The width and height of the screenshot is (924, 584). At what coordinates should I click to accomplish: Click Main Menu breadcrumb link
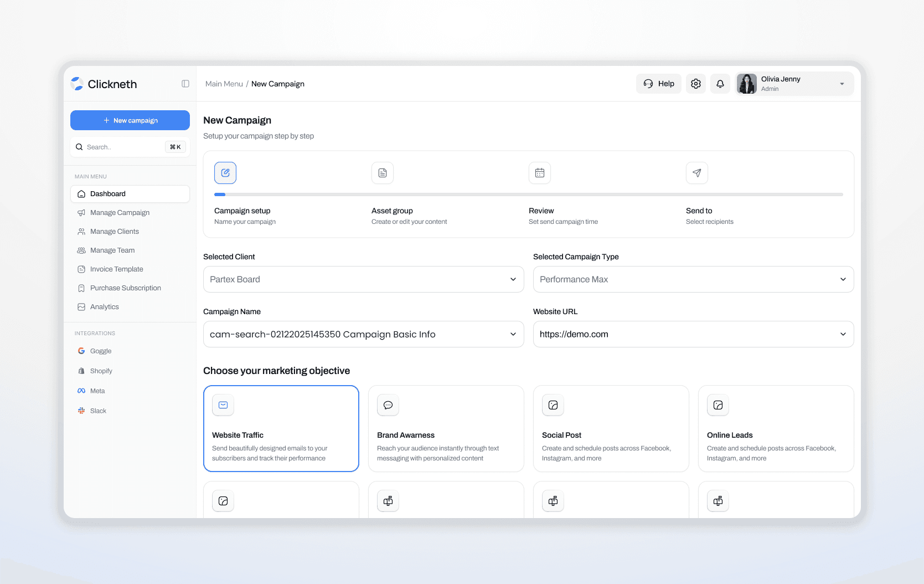(224, 84)
